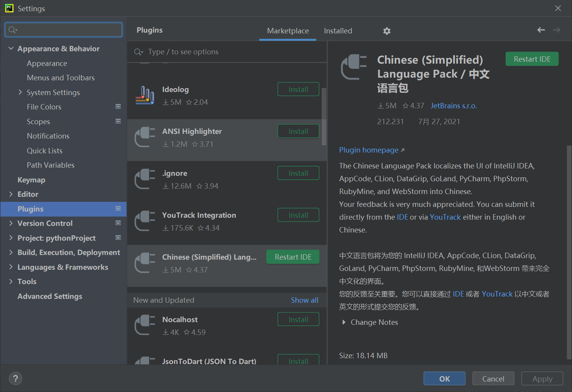Select Plugins in settings tree
This screenshot has width=572, height=392.
coord(64,209)
